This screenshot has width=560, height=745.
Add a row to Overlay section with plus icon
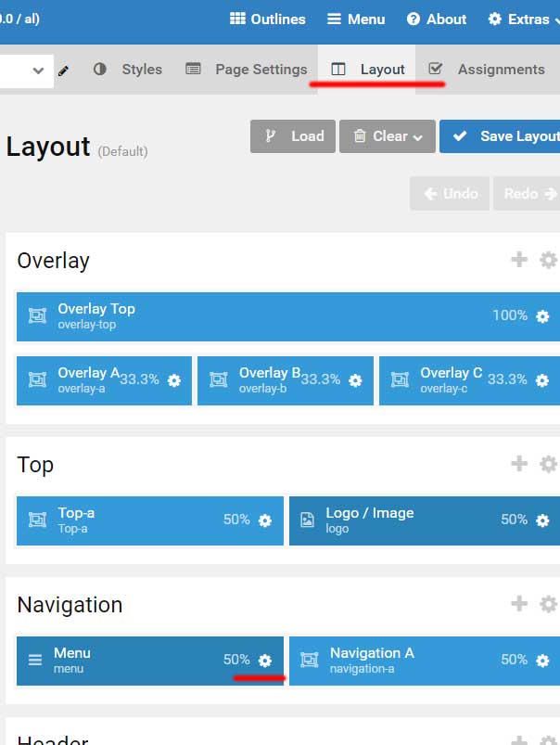pyautogui.click(x=519, y=260)
